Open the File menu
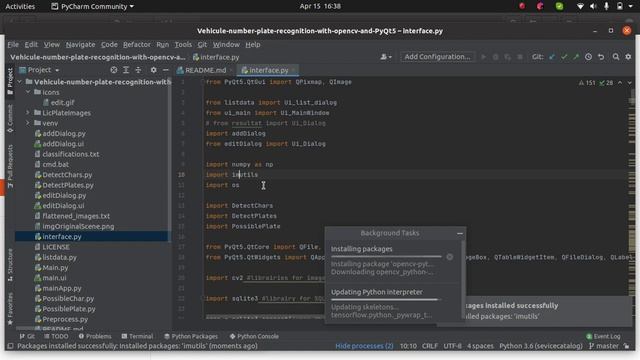 pyautogui.click(x=13, y=44)
